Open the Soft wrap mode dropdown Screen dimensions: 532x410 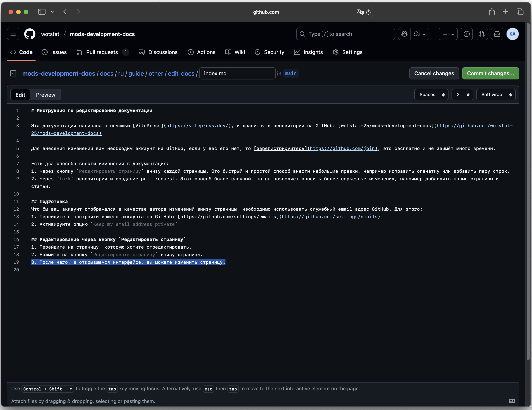(x=496, y=95)
